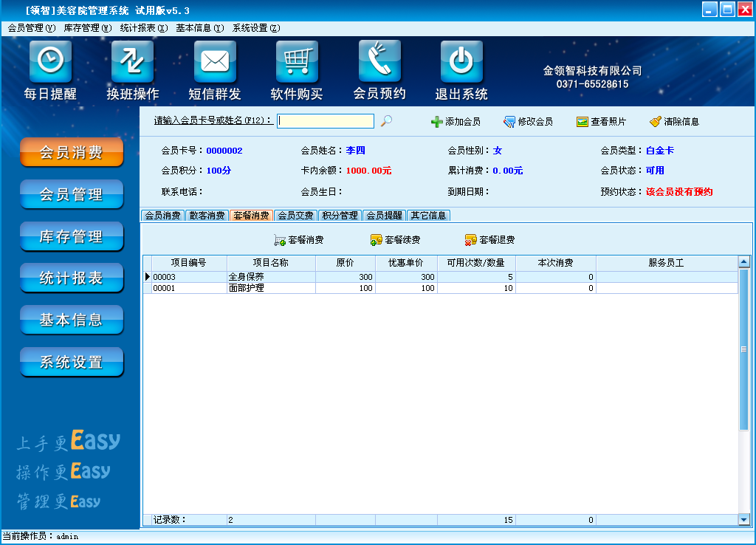The width and height of the screenshot is (756, 545).
Task: Open 会员预约 phone icon
Action: 379,62
